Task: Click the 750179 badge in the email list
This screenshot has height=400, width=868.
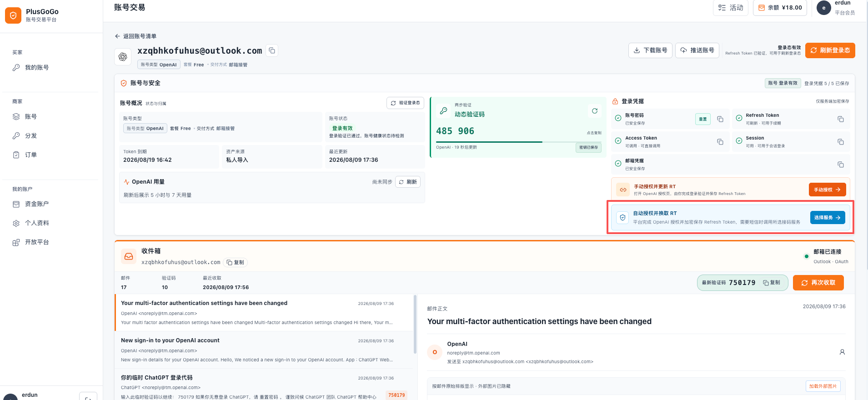Action: tap(396, 395)
